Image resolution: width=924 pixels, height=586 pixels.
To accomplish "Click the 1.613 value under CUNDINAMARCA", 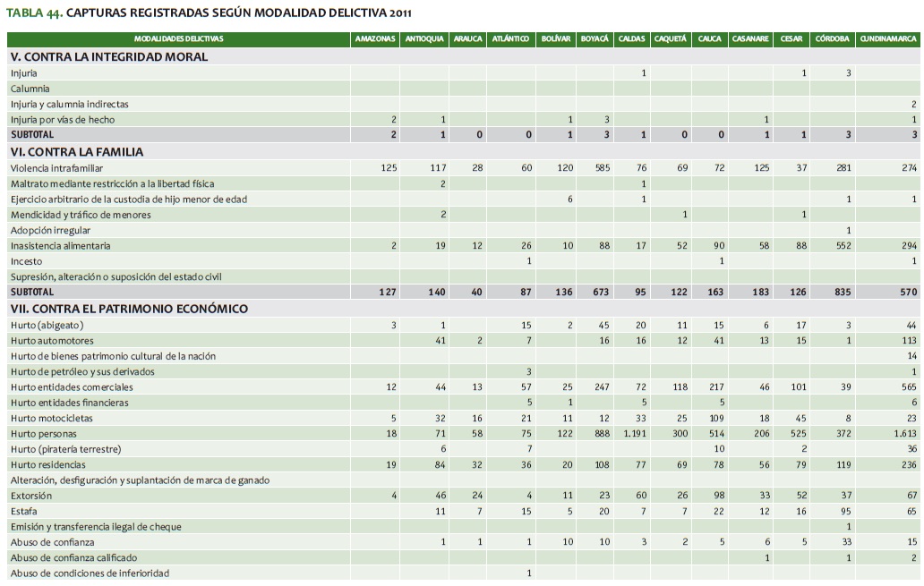I will coord(903,433).
